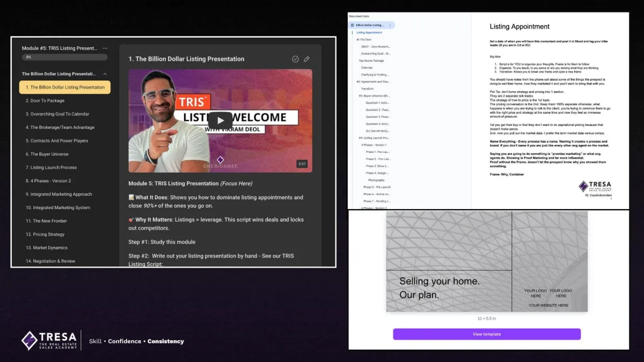Click the TRESA logo in the document footer
The image size is (644, 362).
click(595, 186)
